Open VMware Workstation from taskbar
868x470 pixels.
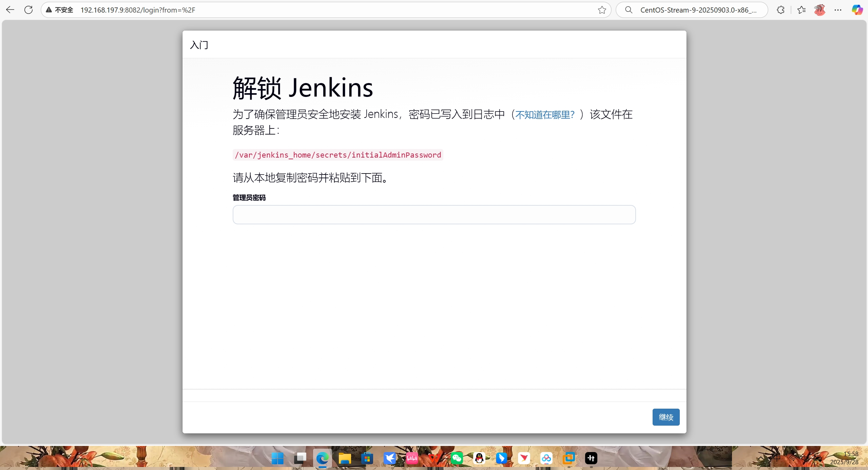[568, 458]
